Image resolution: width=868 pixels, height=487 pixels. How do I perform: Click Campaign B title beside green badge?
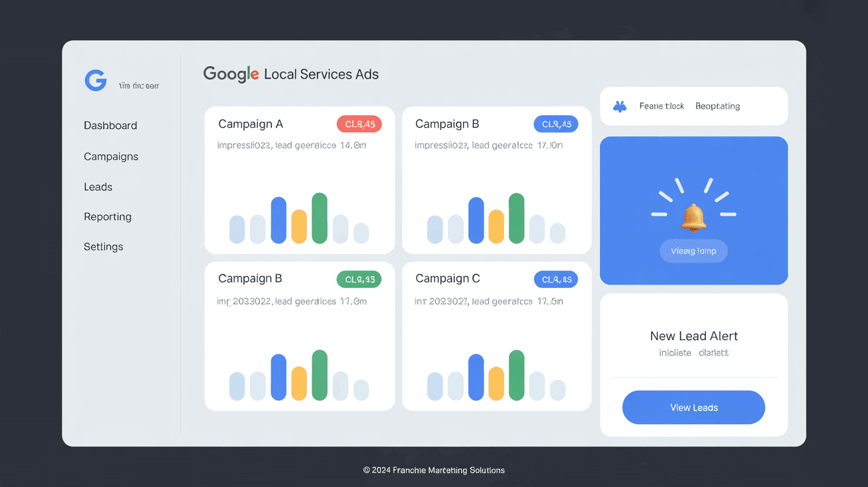point(250,279)
